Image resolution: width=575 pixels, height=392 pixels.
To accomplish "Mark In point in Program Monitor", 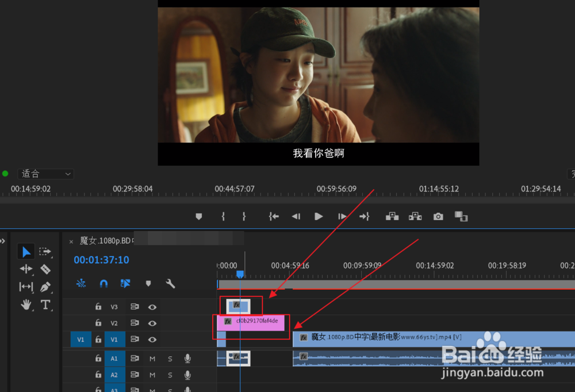I will click(223, 217).
